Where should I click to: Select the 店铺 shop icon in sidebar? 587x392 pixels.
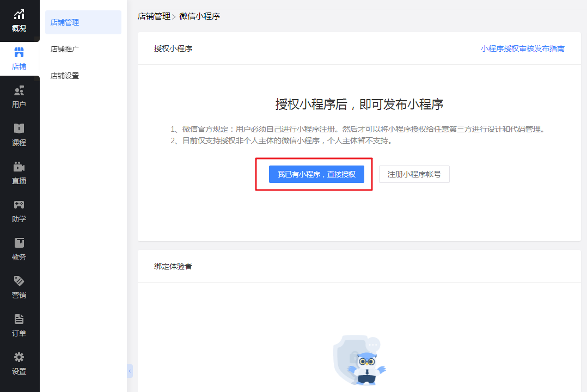click(19, 52)
